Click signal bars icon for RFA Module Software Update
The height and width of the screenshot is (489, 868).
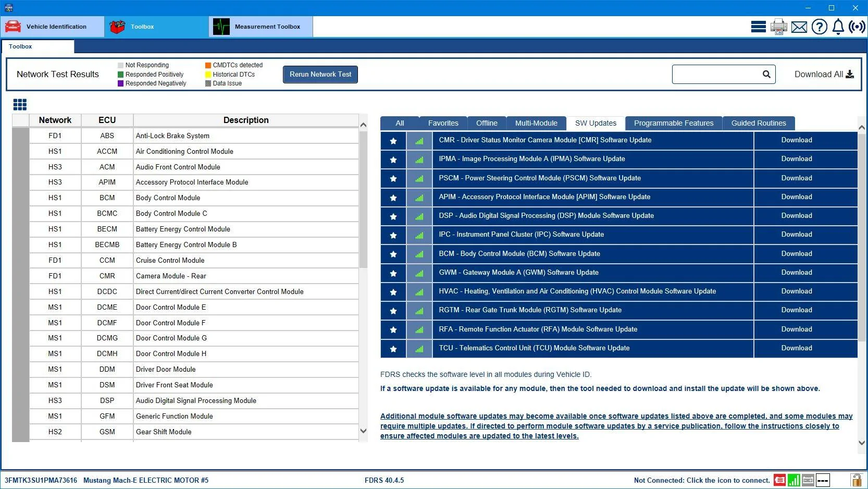[419, 330]
